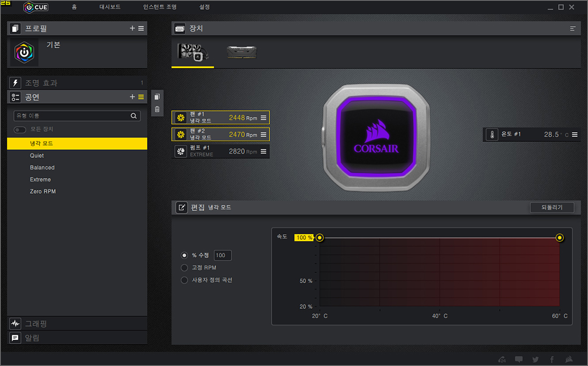Click the Corsair pump head image
The width and height of the screenshot is (588, 366).
(x=376, y=138)
